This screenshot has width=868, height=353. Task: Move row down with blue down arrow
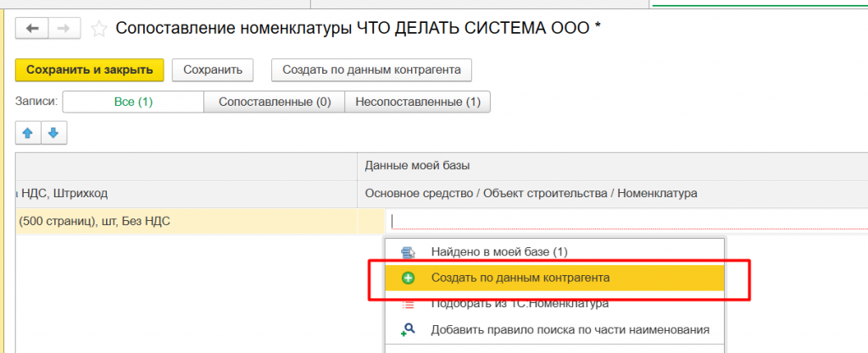[53, 134]
